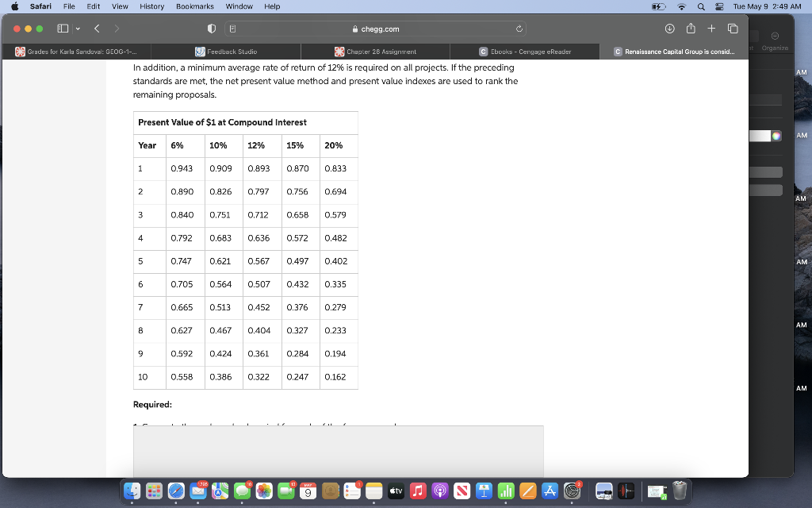The width and height of the screenshot is (812, 508).
Task: Toggle the Safari sidebar
Action: (61, 28)
